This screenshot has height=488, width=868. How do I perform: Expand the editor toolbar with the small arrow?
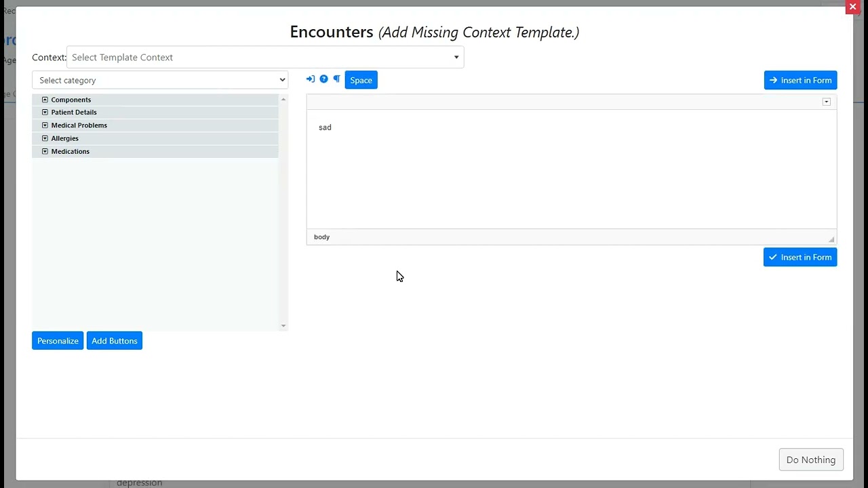826,102
